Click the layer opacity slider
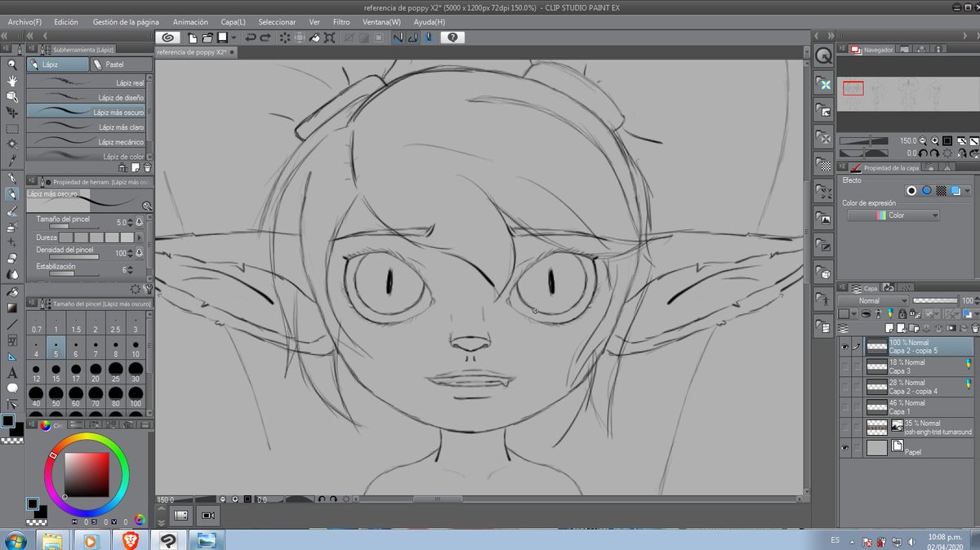980x550 pixels. coord(935,301)
